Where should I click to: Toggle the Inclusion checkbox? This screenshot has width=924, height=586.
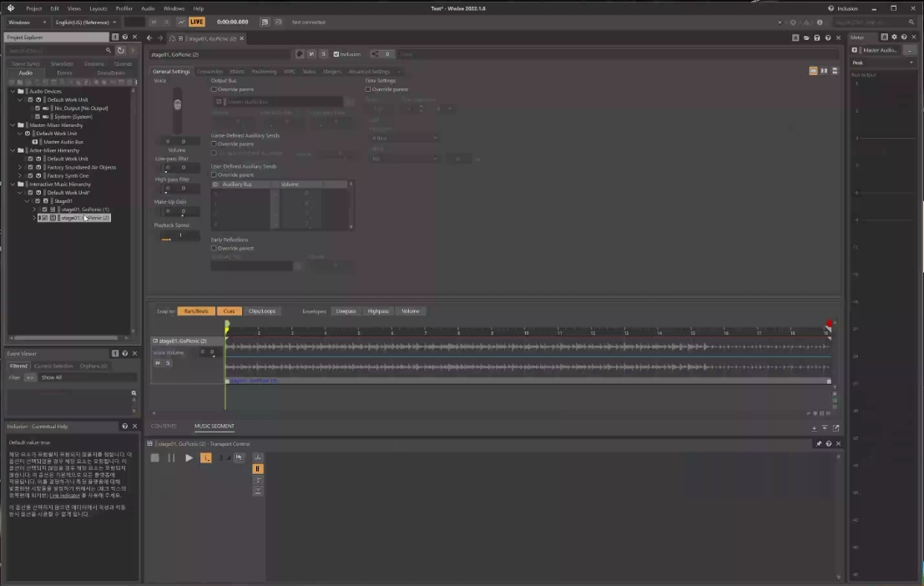click(x=336, y=54)
